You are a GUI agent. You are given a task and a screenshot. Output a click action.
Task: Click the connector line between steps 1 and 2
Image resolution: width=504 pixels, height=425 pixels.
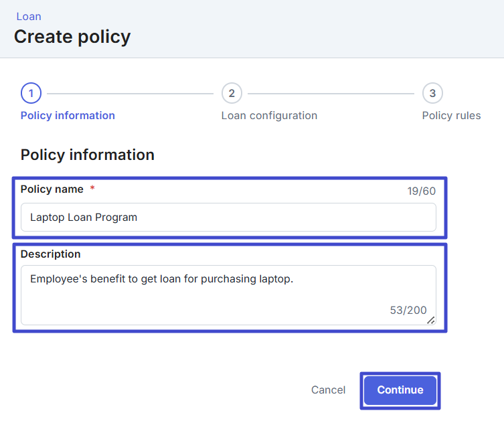pyautogui.click(x=131, y=93)
